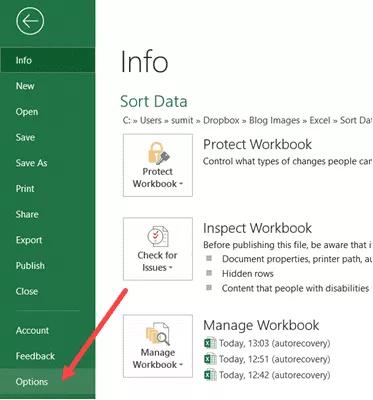Image resolution: width=373 pixels, height=400 pixels.
Task: Click the 'Hidden rows' bullet item
Action: coord(248,274)
